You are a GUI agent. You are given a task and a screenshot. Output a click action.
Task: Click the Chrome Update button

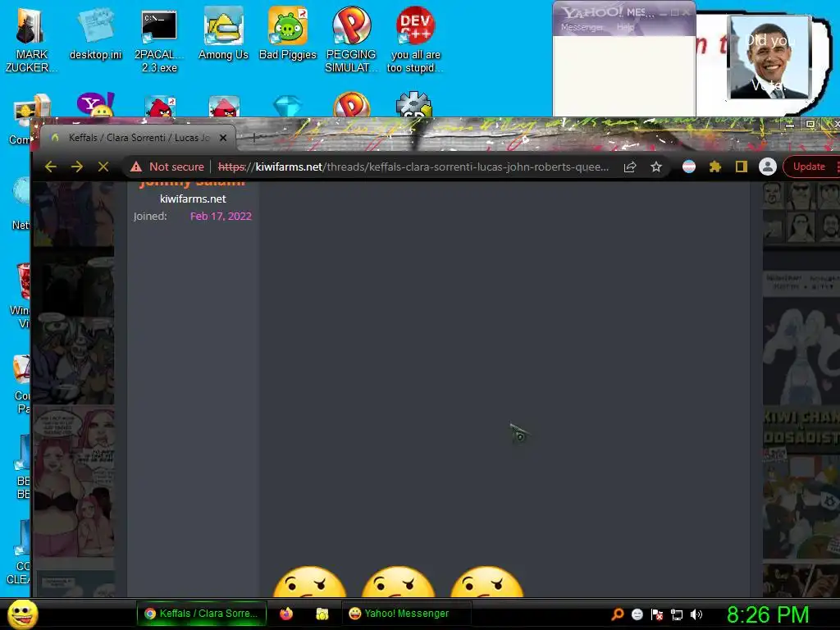point(808,167)
